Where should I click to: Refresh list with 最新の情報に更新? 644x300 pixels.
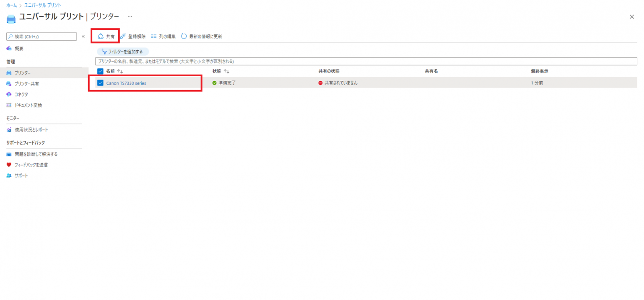184,36
